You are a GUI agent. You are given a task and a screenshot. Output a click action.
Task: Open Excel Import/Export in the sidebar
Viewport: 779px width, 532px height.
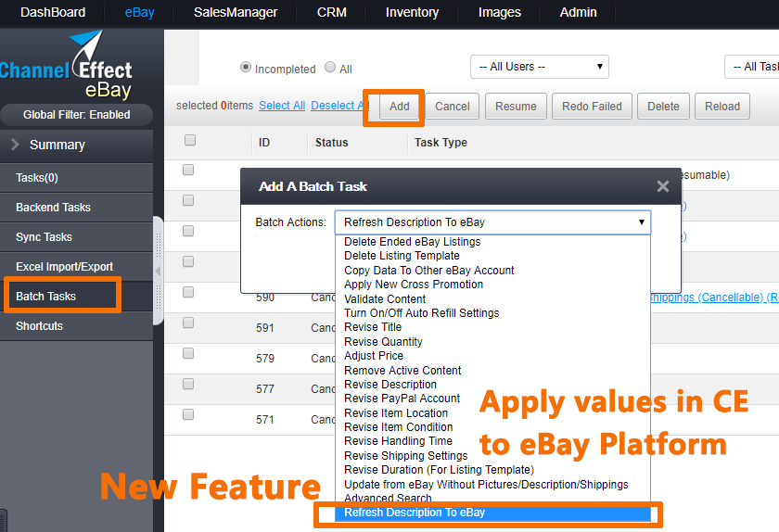click(76, 267)
